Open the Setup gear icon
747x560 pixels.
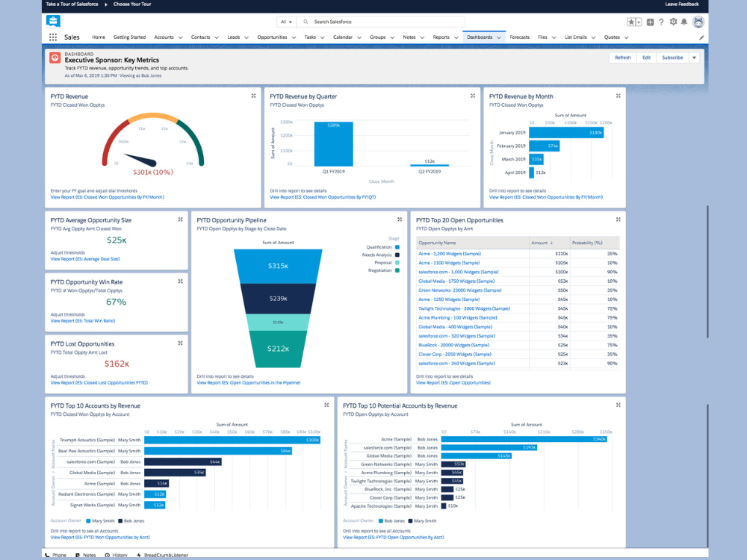tap(673, 22)
